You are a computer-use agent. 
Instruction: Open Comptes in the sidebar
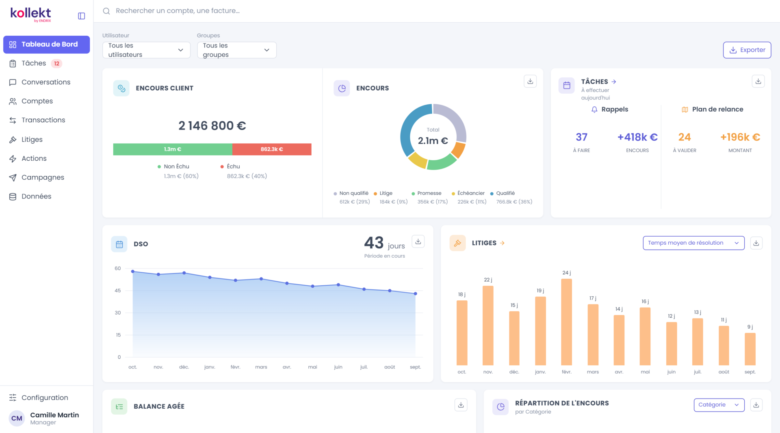pos(46,101)
